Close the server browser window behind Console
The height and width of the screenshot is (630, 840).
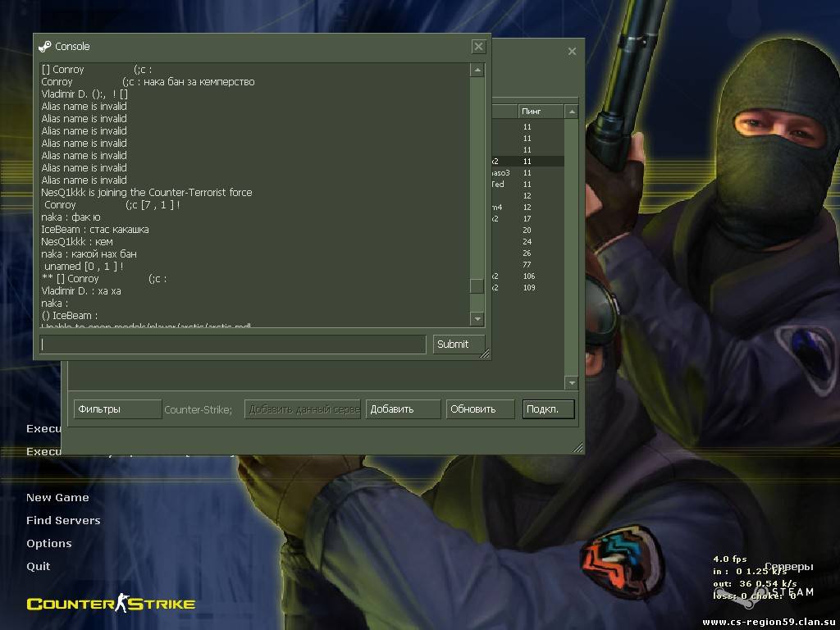pyautogui.click(x=572, y=52)
